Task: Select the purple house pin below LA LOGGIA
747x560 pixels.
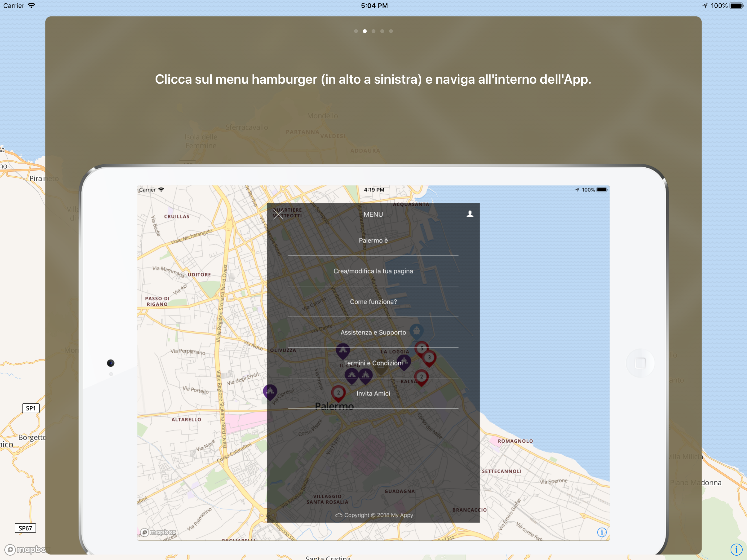Action: pyautogui.click(x=404, y=363)
